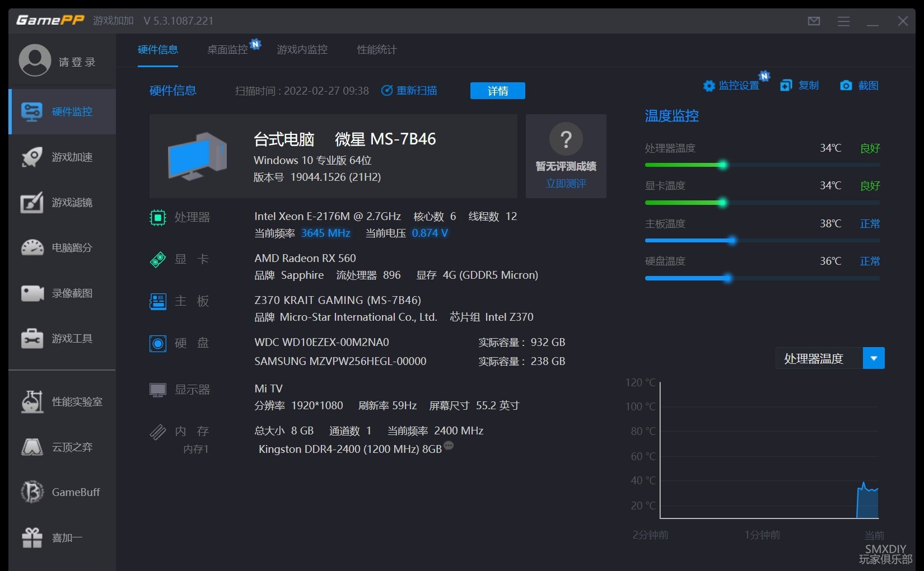Click the desktop computer thumbnail image
The width and height of the screenshot is (924, 571).
197,156
